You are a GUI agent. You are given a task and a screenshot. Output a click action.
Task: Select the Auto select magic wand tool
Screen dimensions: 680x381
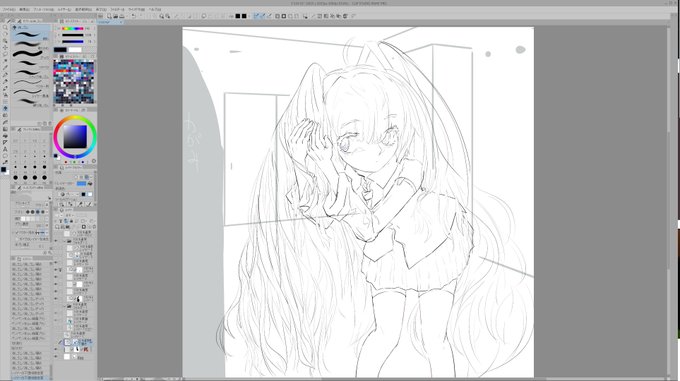pyautogui.click(x=5, y=61)
